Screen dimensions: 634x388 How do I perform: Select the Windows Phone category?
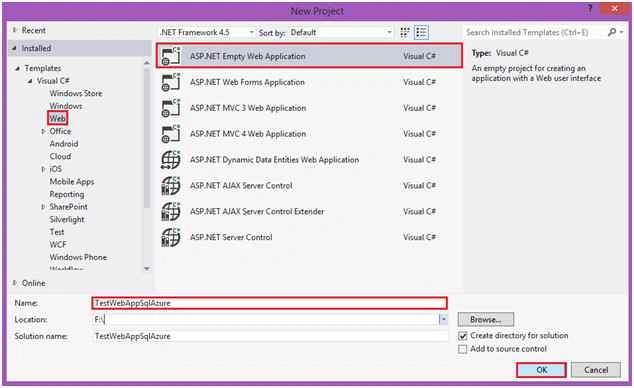pos(78,257)
